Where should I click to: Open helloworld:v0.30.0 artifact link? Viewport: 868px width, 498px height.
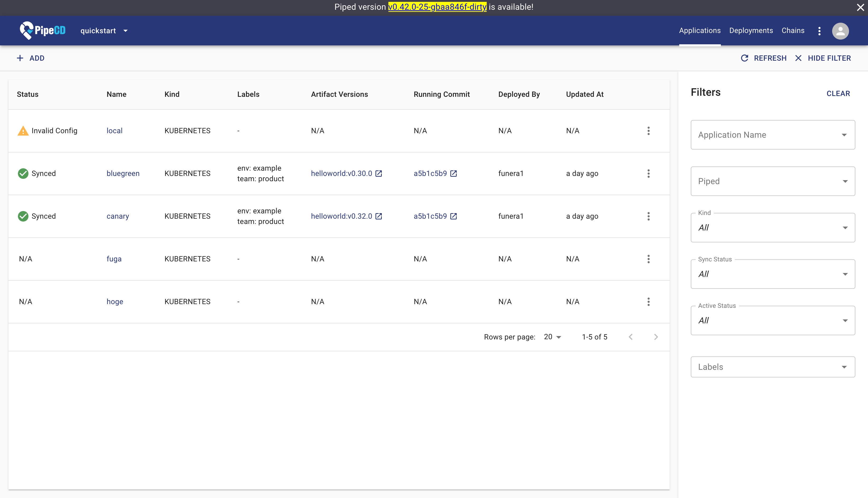[341, 173]
